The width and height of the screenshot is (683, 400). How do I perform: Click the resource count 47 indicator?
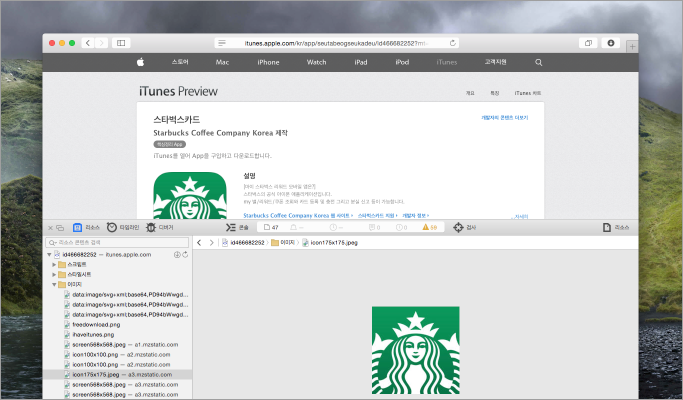tap(271, 227)
